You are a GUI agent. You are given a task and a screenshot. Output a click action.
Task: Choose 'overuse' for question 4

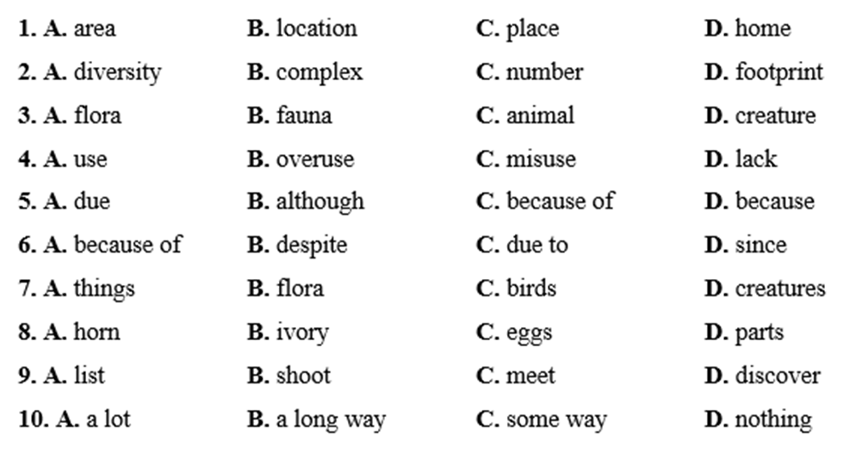click(314, 159)
